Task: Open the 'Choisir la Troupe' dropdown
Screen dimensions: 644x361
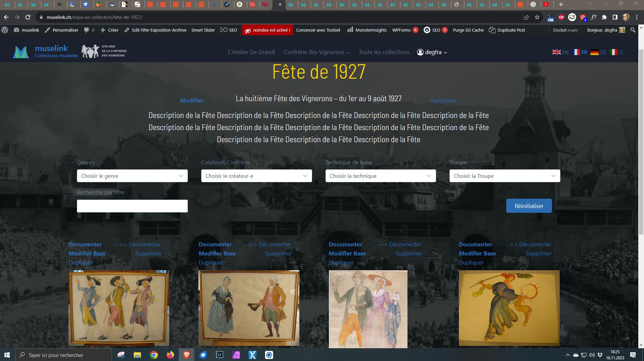Action: coord(505,176)
